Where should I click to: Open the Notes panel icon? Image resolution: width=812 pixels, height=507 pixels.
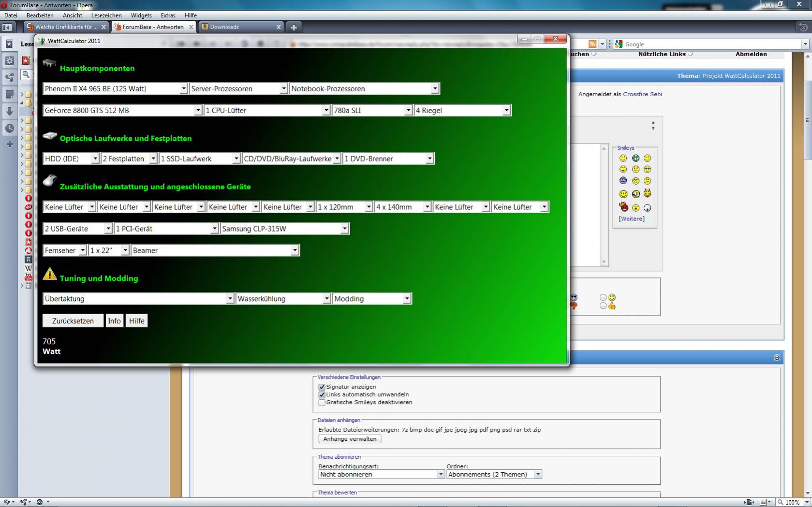tap(9, 94)
